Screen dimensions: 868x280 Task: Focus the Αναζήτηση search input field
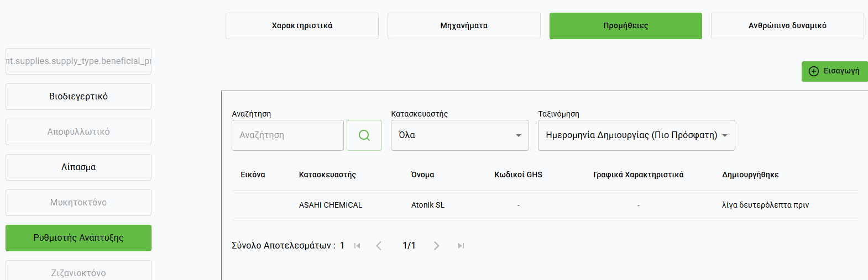[x=287, y=135]
